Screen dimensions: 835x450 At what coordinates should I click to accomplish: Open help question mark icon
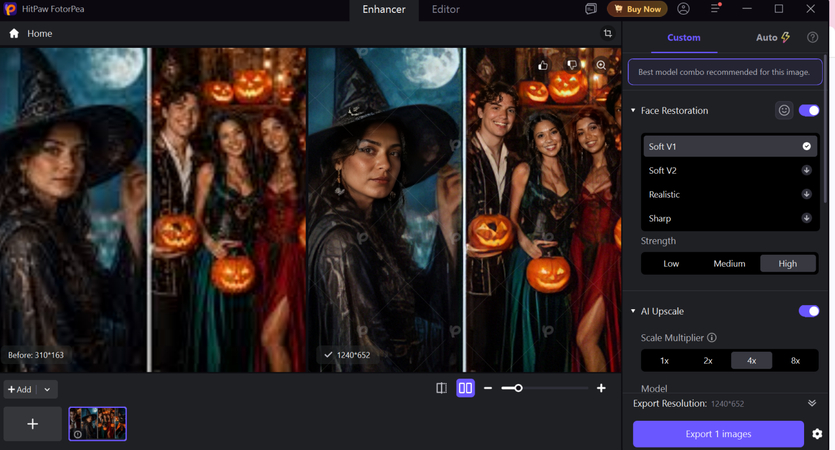pyautogui.click(x=812, y=37)
